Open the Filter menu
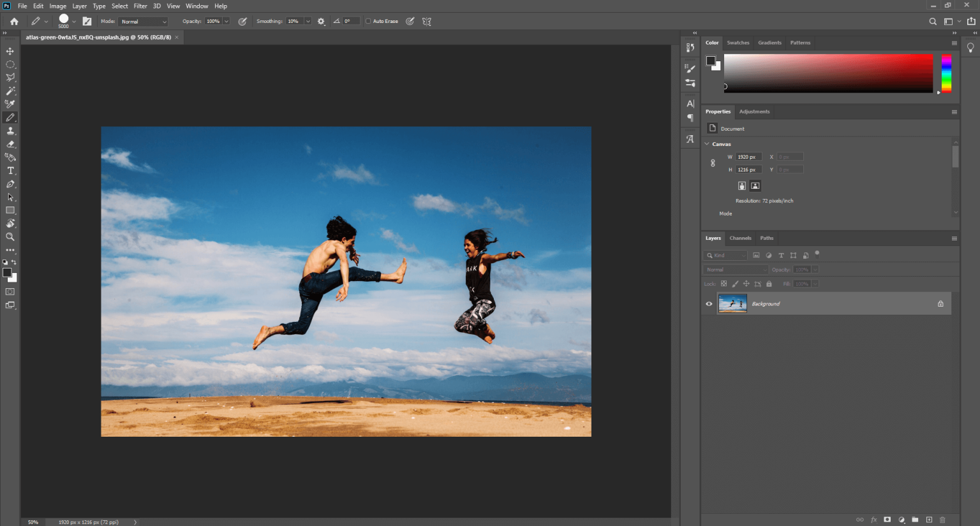 tap(140, 6)
